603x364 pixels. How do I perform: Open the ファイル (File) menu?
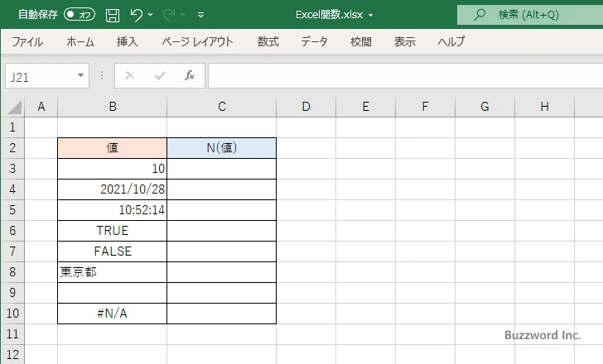point(27,41)
